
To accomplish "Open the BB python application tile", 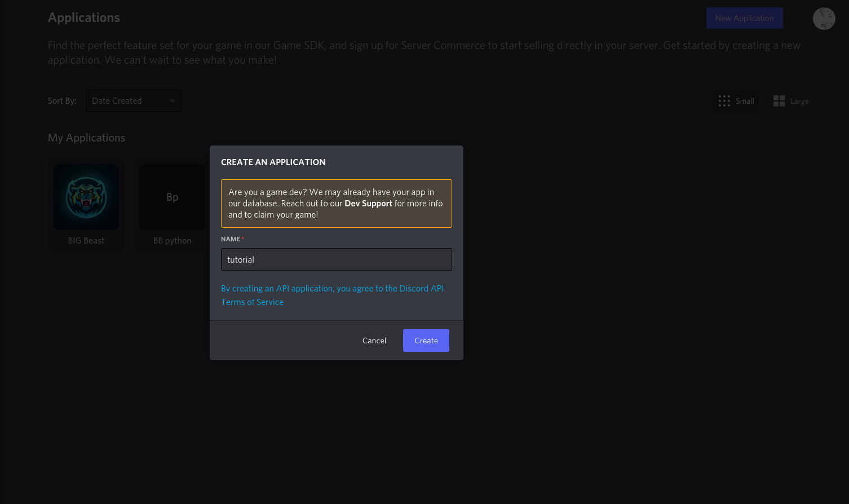I will [172, 205].
